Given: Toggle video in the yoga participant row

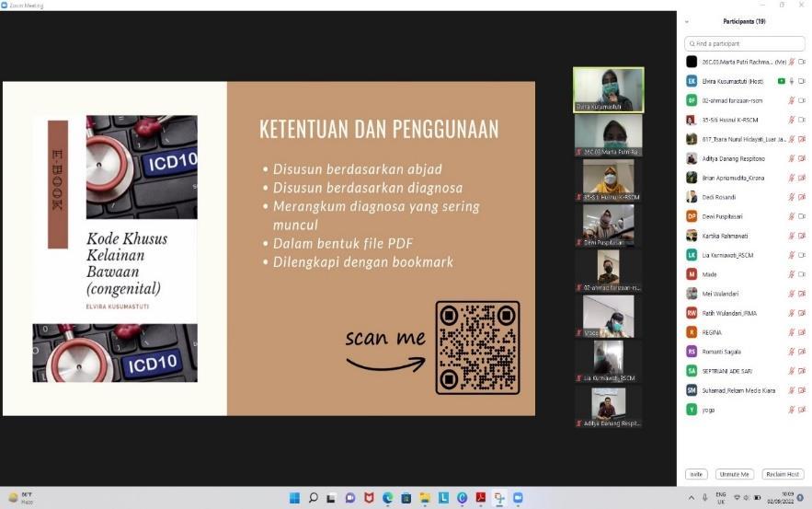Looking at the screenshot, I should tap(802, 410).
